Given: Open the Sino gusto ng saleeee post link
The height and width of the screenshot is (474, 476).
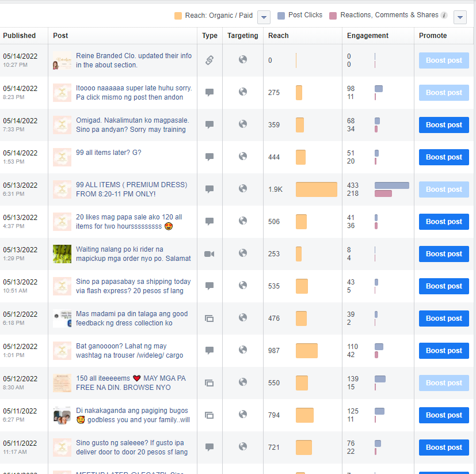Looking at the screenshot, I should point(131,448).
